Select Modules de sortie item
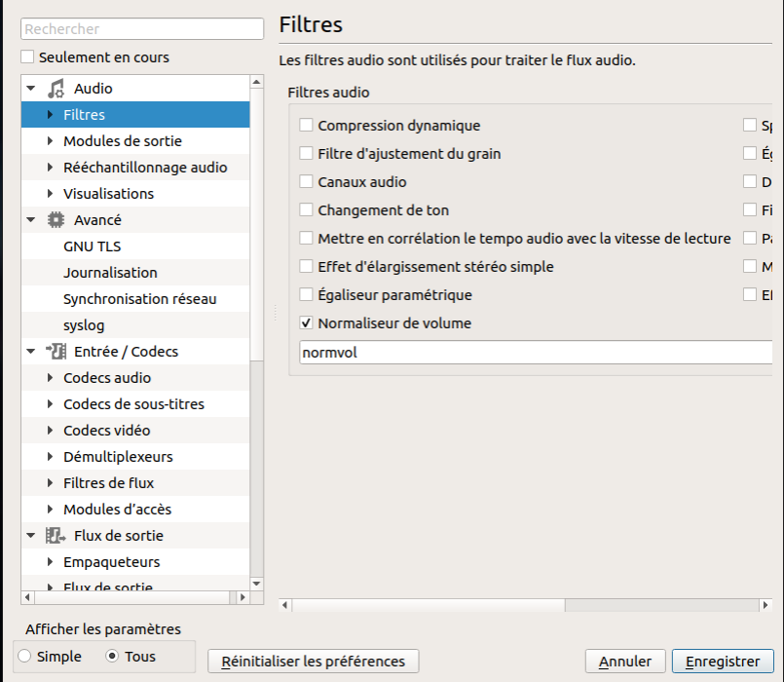This screenshot has width=784, height=682. [x=123, y=141]
